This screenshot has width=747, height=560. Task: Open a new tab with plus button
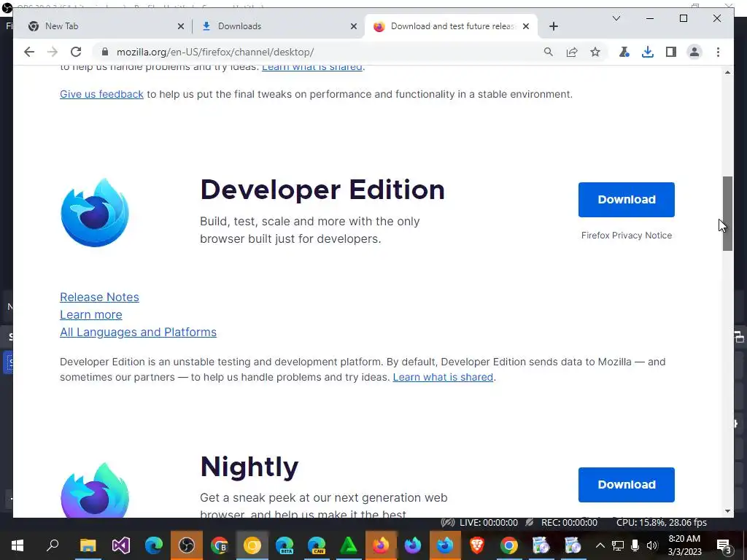553,26
